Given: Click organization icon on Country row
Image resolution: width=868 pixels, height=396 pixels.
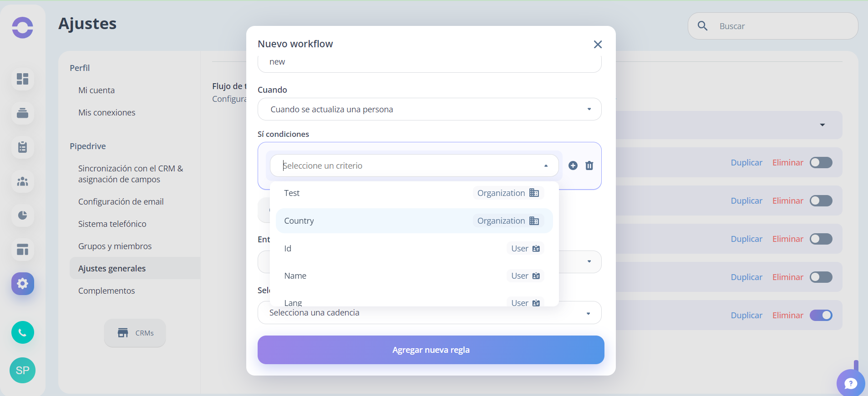Looking at the screenshot, I should click(534, 221).
